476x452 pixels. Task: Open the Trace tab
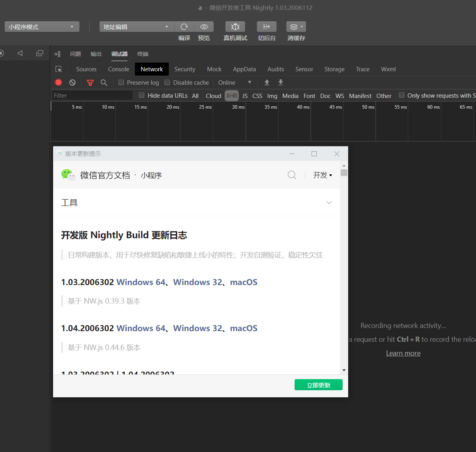363,69
